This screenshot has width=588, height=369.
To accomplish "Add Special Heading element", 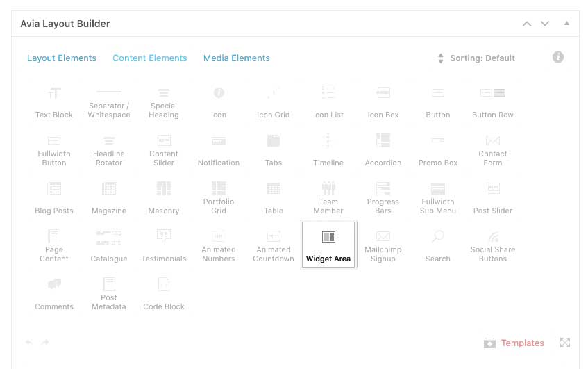I will 164,101.
